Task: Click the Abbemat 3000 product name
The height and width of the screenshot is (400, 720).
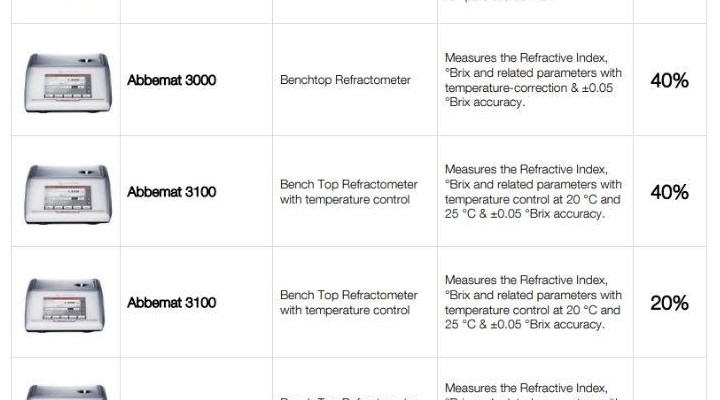Action: [171, 80]
